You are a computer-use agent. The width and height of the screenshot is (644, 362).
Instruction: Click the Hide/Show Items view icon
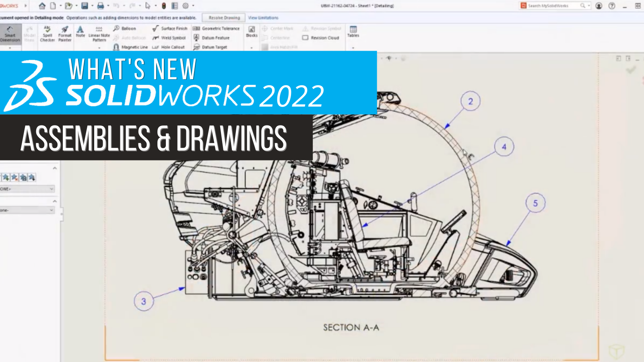[389, 58]
